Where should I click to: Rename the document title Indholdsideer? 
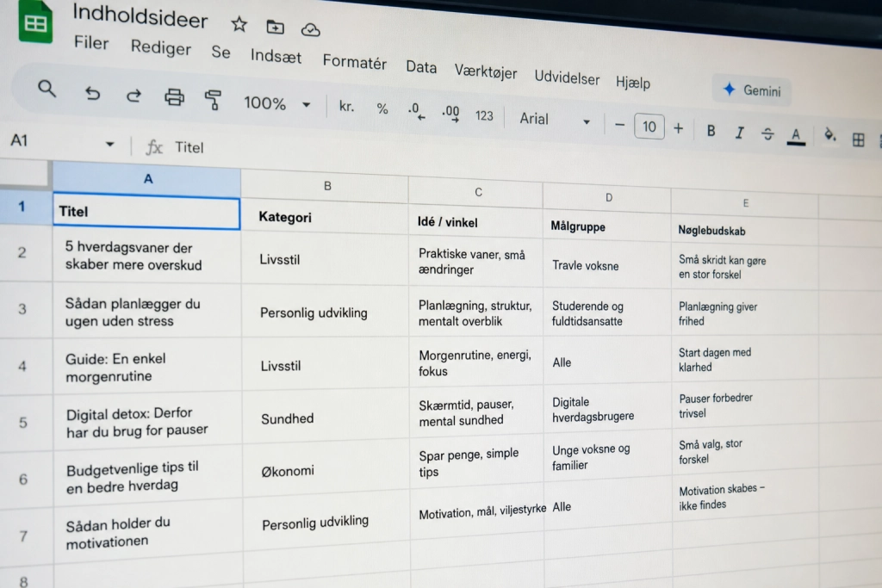[140, 15]
